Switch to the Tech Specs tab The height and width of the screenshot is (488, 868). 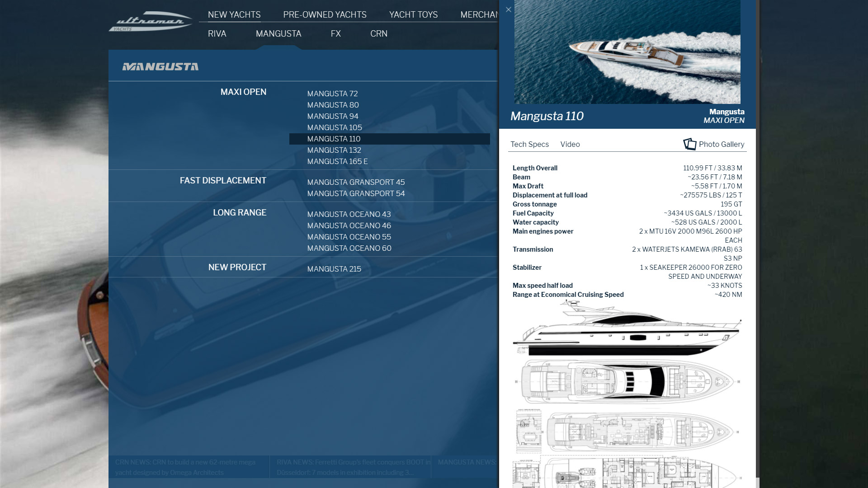529,144
